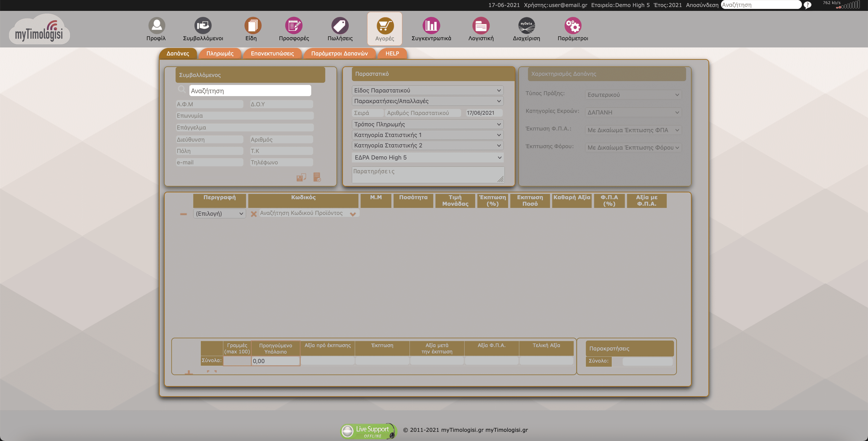Open the Προφίλ profile section
The image size is (868, 441).
(156, 29)
